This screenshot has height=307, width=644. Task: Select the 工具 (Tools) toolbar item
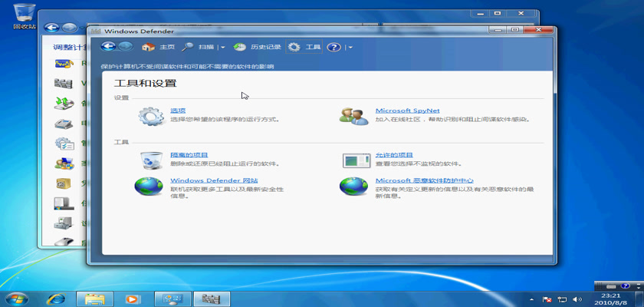305,47
